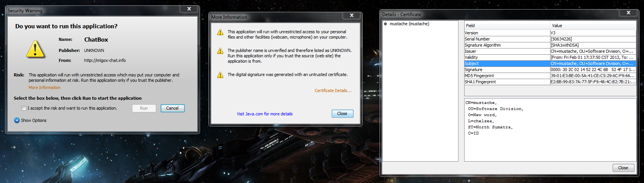Close More Information window with X

(352, 15)
